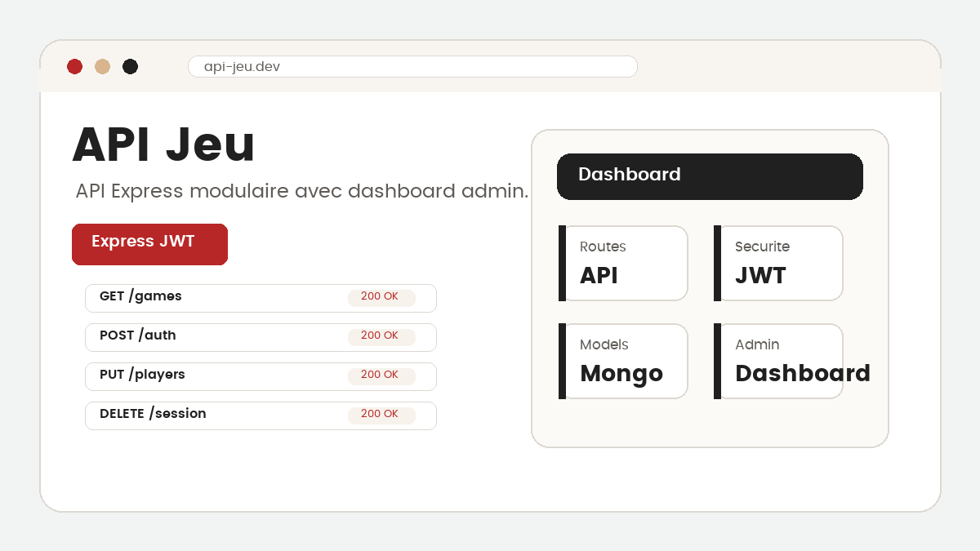Viewport: 980px width, 551px height.
Task: Open the Securite JWT panel
Action: tap(777, 263)
